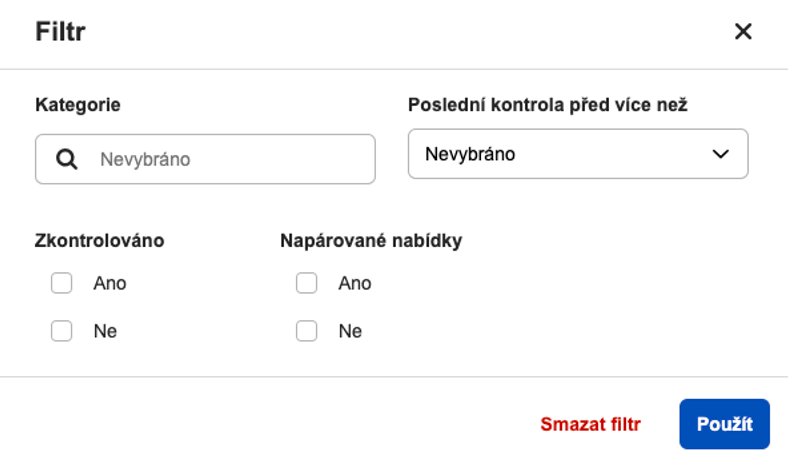Click the Filtr dialog title
The image size is (788, 465).
pyautogui.click(x=60, y=32)
